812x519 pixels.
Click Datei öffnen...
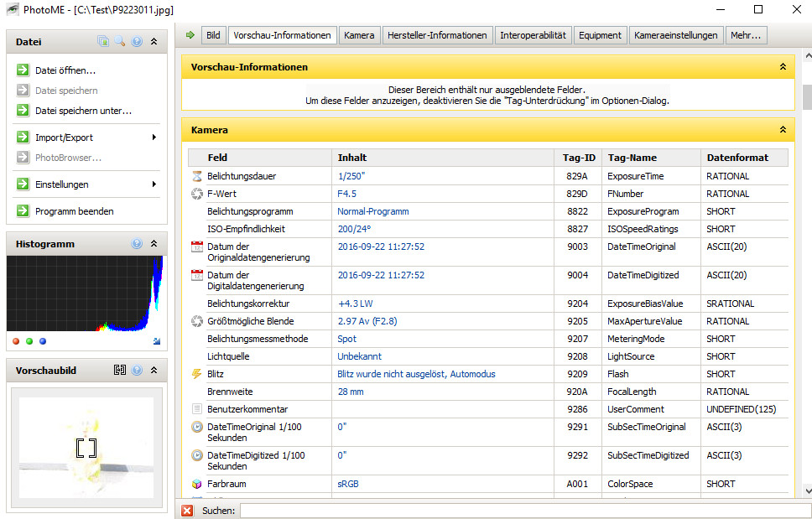(x=65, y=70)
